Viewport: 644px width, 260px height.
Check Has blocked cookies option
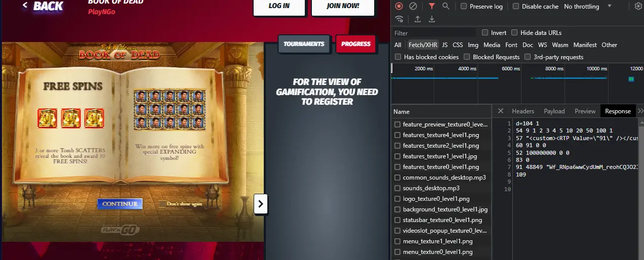point(398,57)
